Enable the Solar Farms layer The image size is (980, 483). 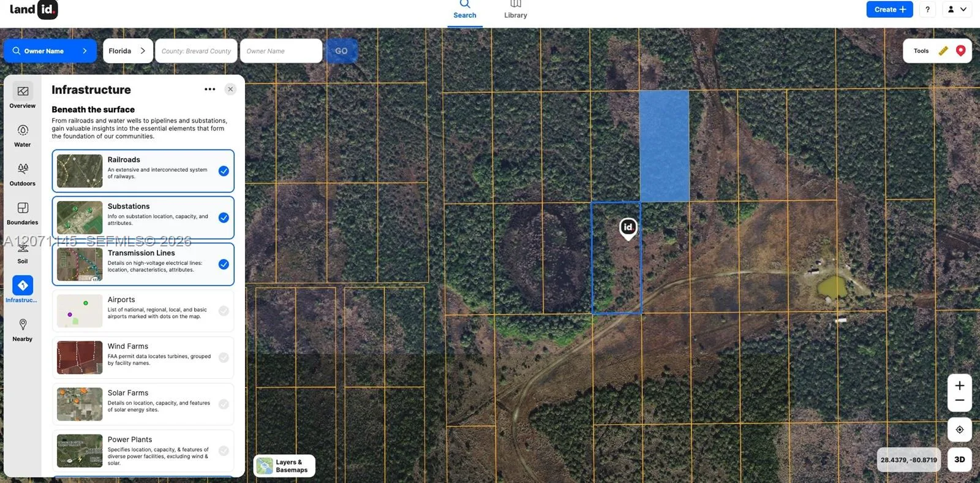click(224, 404)
